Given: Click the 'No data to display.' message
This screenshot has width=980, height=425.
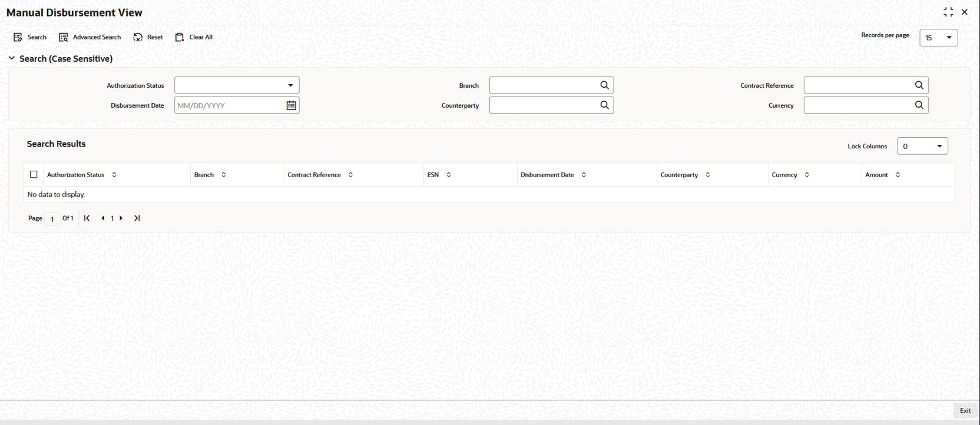Looking at the screenshot, I should (57, 194).
